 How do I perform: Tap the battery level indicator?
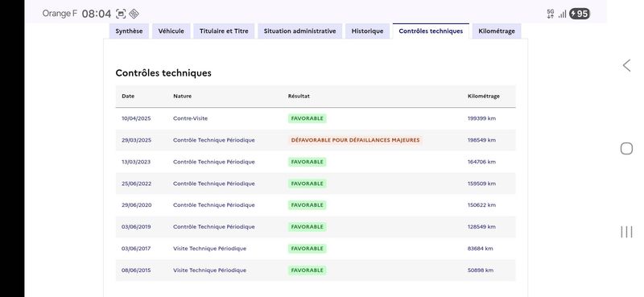click(580, 14)
